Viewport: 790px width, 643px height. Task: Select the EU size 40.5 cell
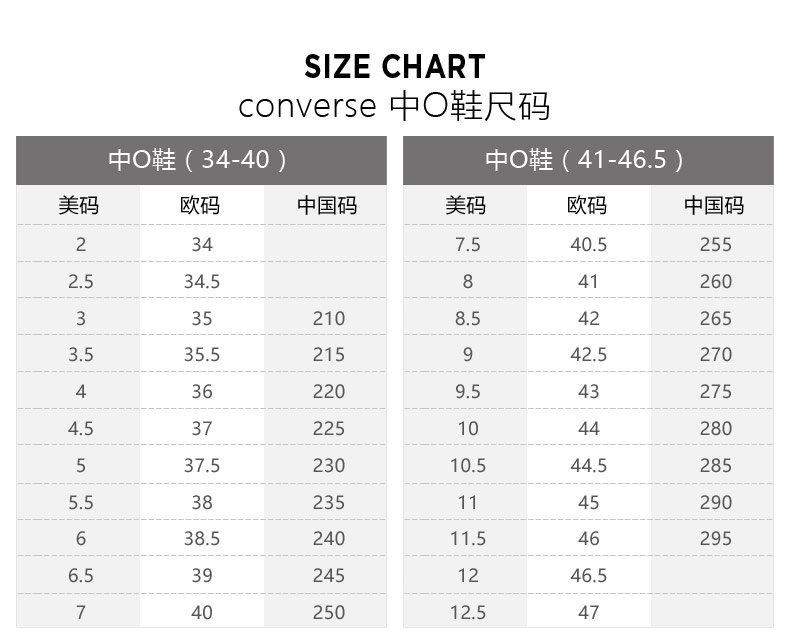588,244
